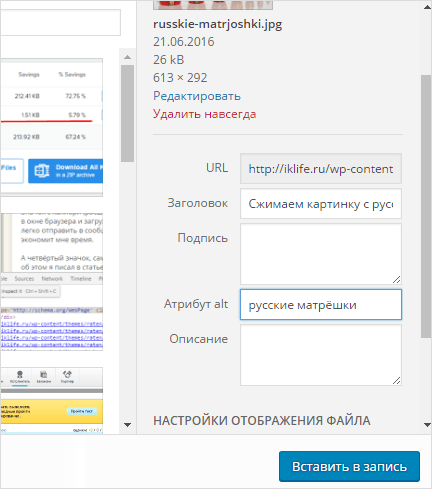Image resolution: width=432 pixels, height=489 pixels.
Task: Click media library scrollbar down arrow
Action: [127, 425]
